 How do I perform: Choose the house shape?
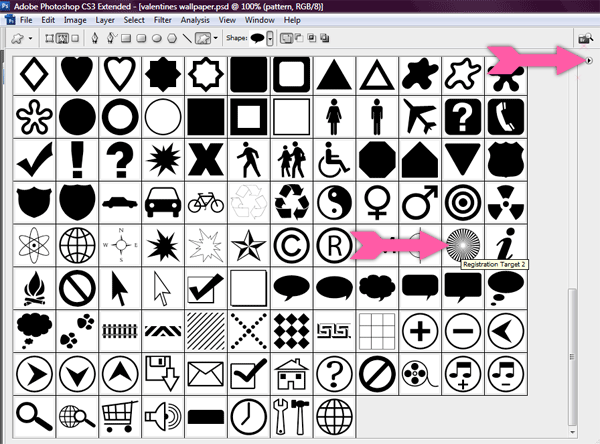click(x=291, y=374)
